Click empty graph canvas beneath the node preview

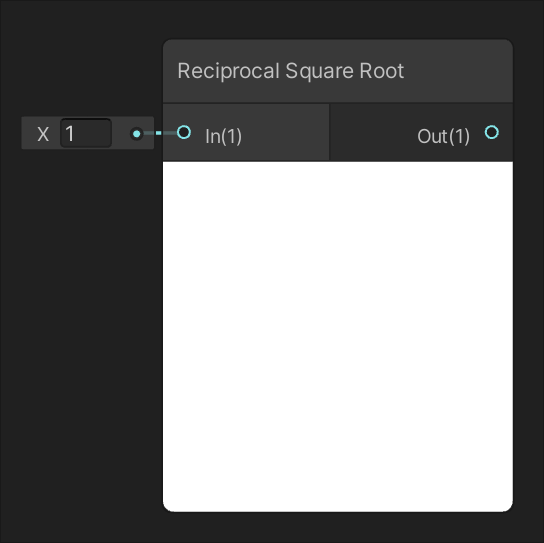click(338, 527)
